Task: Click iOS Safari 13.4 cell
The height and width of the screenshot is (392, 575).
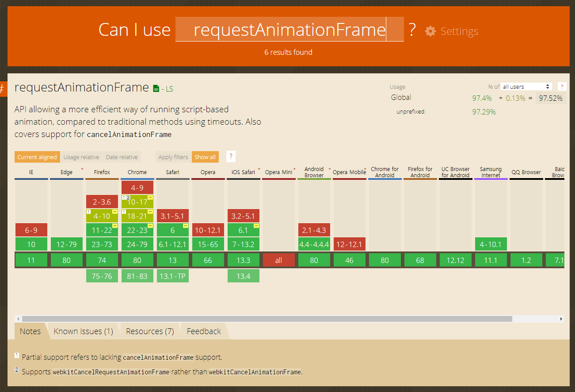Action: [243, 276]
